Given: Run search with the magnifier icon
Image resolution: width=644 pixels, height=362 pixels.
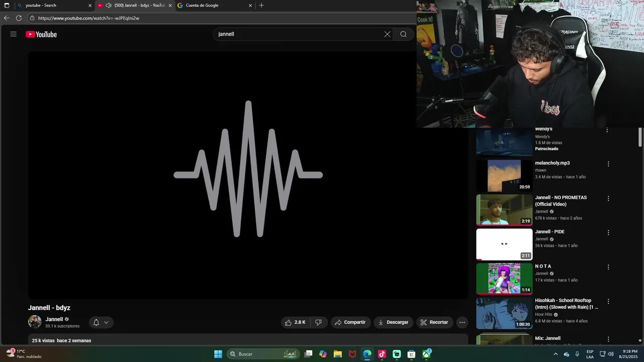Looking at the screenshot, I should [x=404, y=34].
